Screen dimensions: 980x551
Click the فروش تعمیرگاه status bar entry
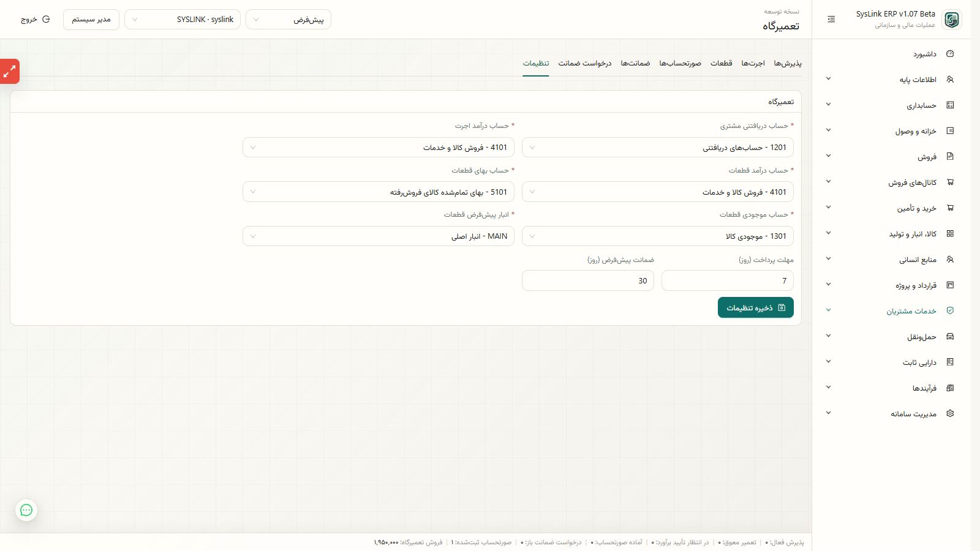[x=408, y=542]
